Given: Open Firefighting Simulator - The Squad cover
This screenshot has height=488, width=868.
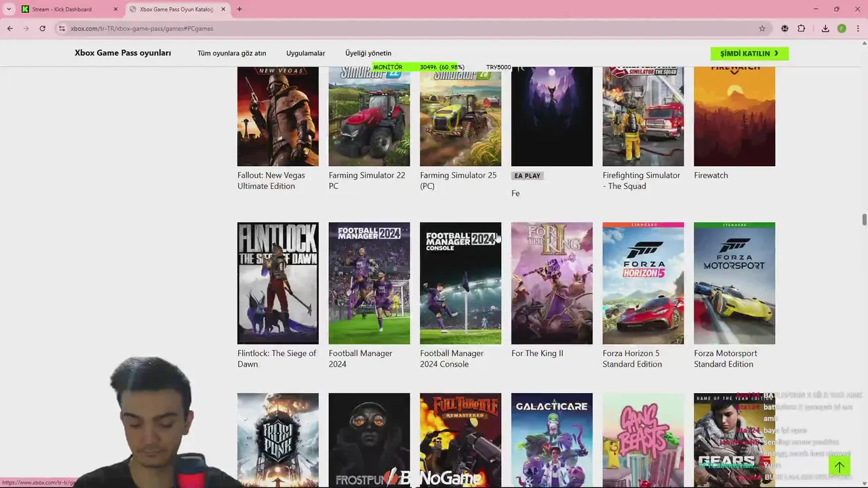Looking at the screenshot, I should [644, 116].
